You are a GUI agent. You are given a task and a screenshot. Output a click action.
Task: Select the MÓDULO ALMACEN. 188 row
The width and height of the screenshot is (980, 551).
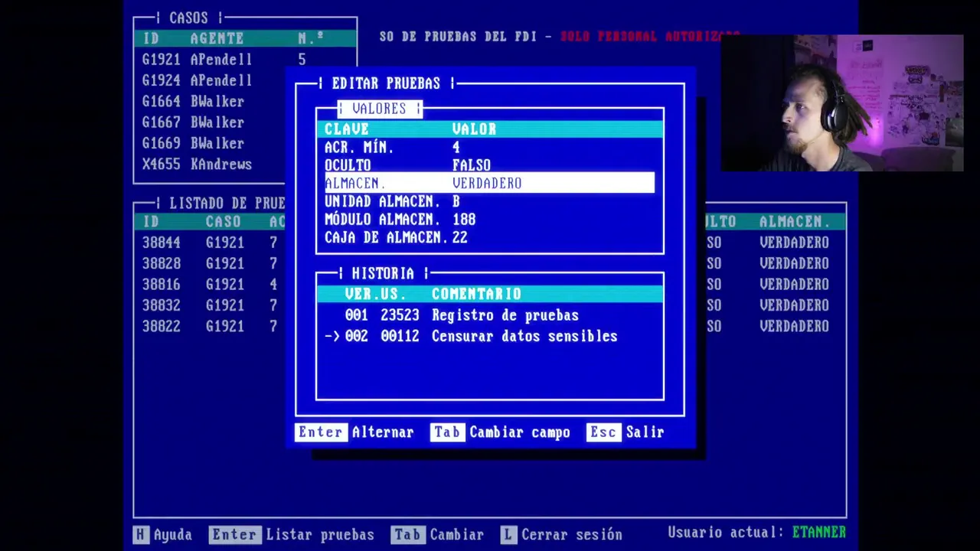[x=489, y=220]
